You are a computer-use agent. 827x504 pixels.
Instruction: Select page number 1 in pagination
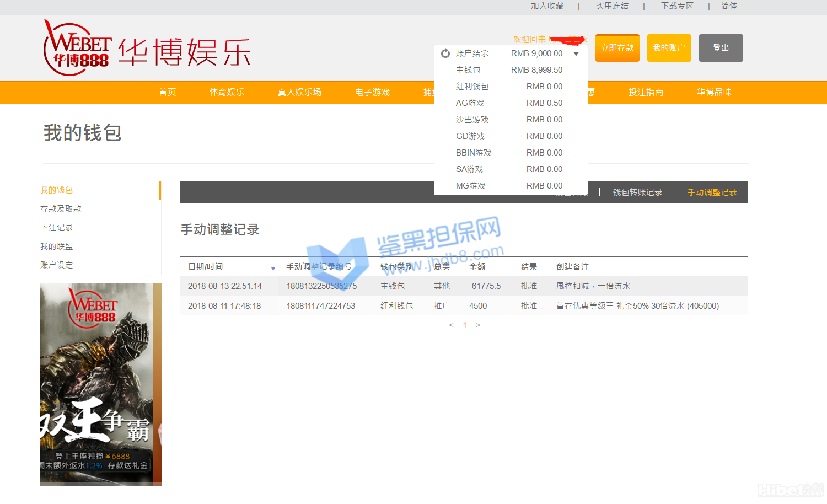pyautogui.click(x=465, y=325)
